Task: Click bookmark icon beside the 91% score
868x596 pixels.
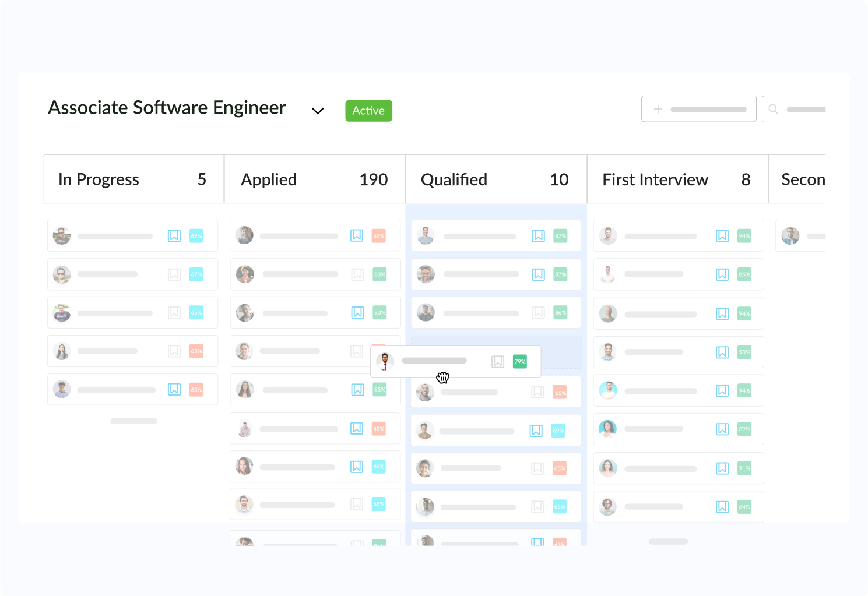Action: [722, 468]
